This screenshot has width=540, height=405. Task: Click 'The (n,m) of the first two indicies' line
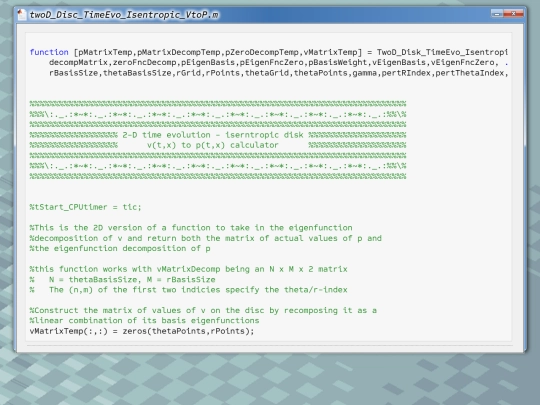click(x=198, y=290)
